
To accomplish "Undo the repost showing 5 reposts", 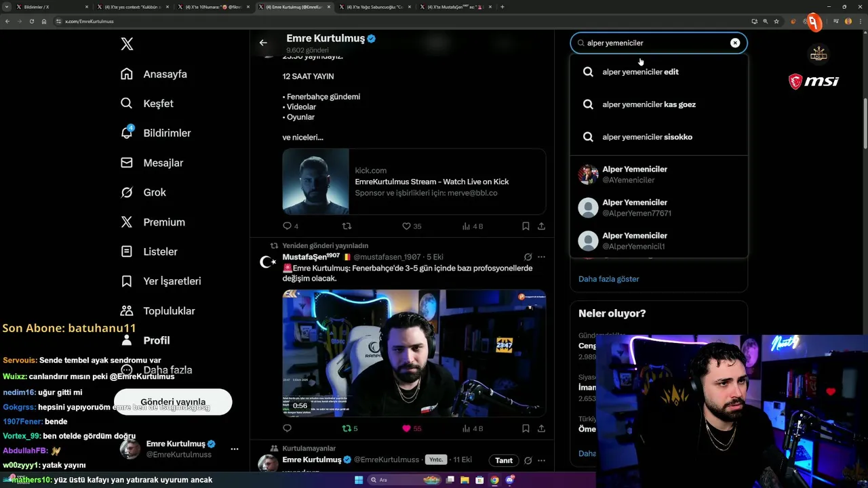I will tap(350, 428).
